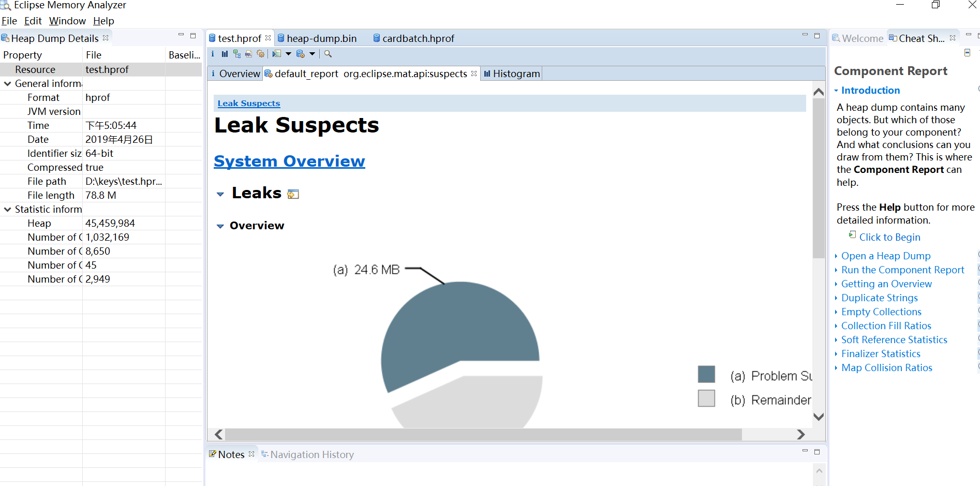
Task: Switch to the cardbatch.hprof tab
Action: click(413, 38)
